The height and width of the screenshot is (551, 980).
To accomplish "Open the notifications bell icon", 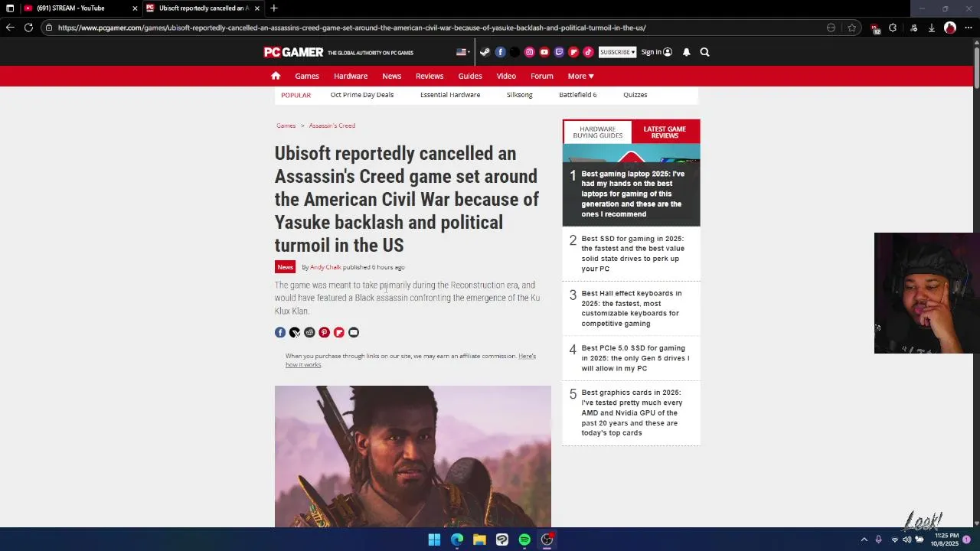I will 687,52.
